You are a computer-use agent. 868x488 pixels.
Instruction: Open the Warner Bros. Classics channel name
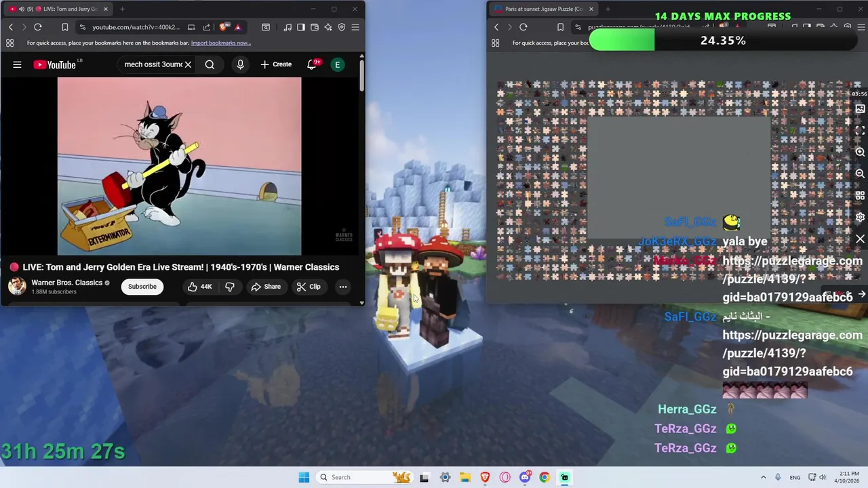(x=67, y=283)
